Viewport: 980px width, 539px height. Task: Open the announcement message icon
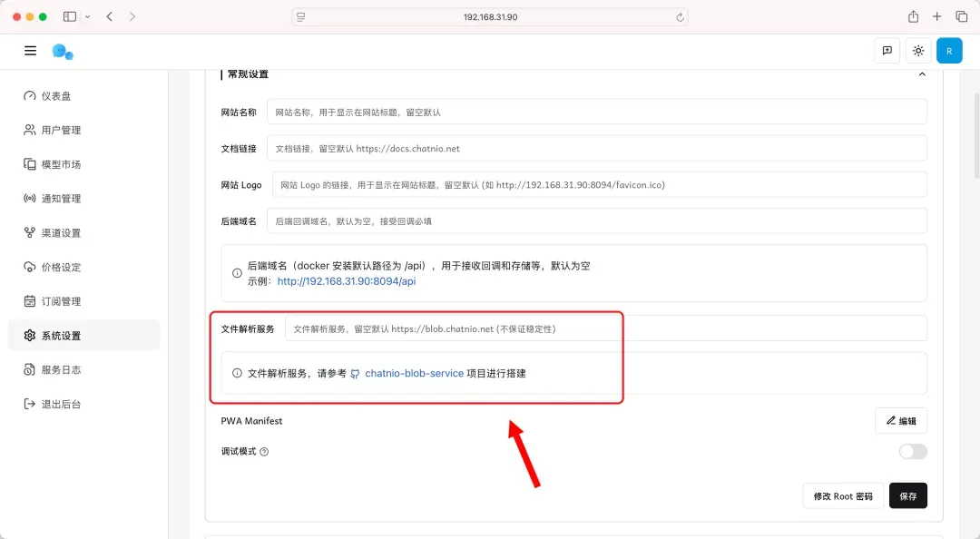tap(887, 52)
